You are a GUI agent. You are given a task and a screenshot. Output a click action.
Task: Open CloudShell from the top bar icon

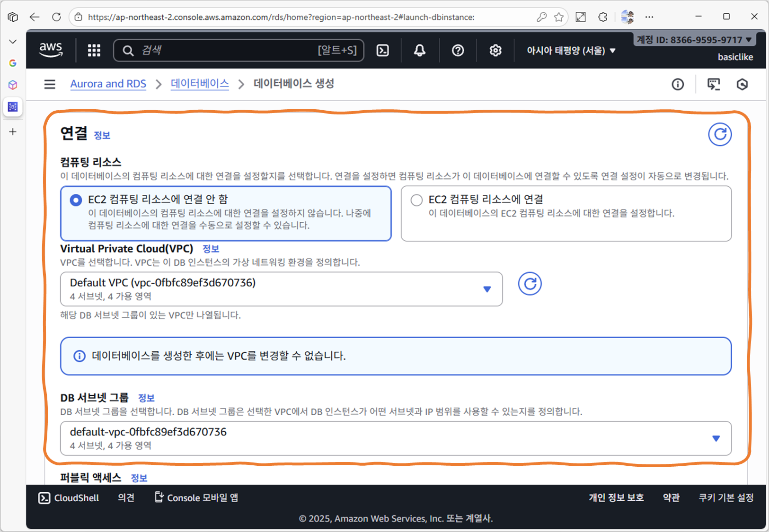pyautogui.click(x=382, y=50)
